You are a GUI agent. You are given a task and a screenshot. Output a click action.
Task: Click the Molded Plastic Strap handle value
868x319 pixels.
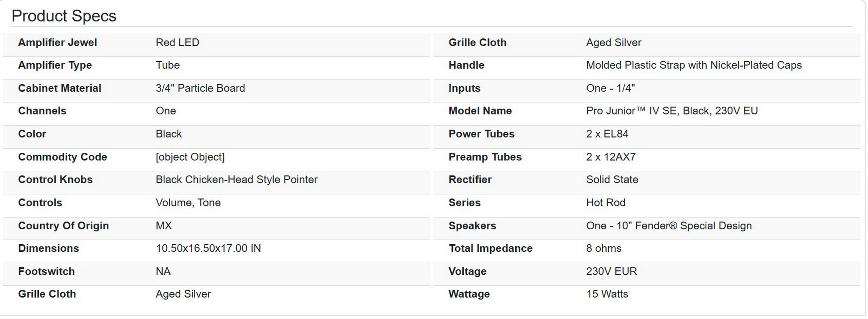(x=694, y=65)
